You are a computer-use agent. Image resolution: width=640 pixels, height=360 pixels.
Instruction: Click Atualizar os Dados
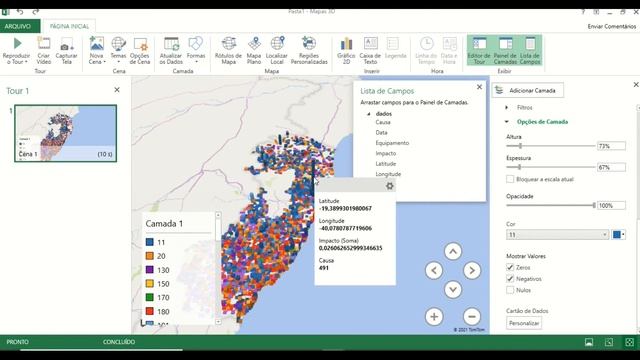[x=171, y=51]
